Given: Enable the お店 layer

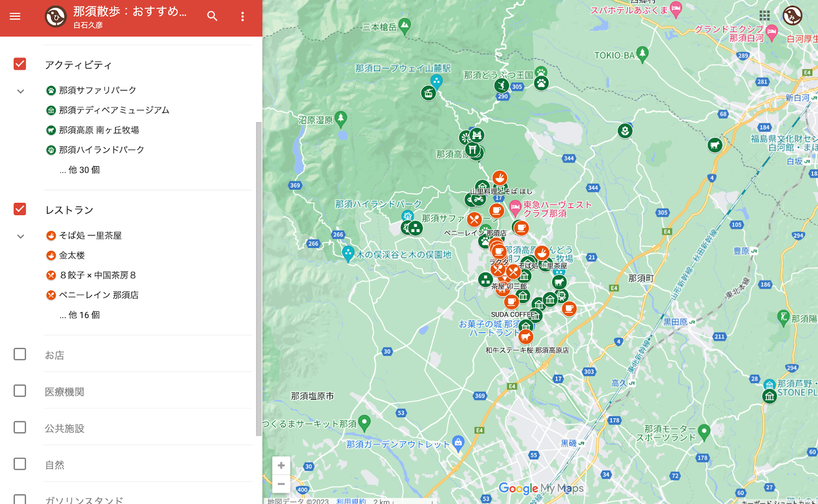Looking at the screenshot, I should pos(20,354).
